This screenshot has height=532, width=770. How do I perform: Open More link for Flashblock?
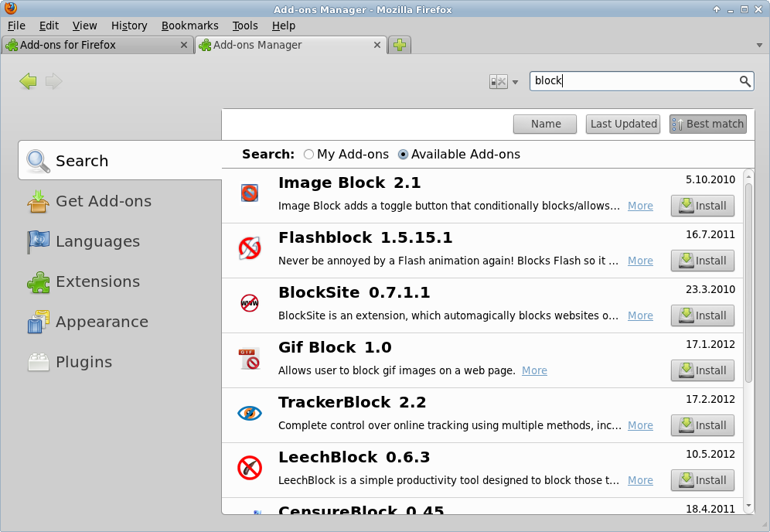640,261
